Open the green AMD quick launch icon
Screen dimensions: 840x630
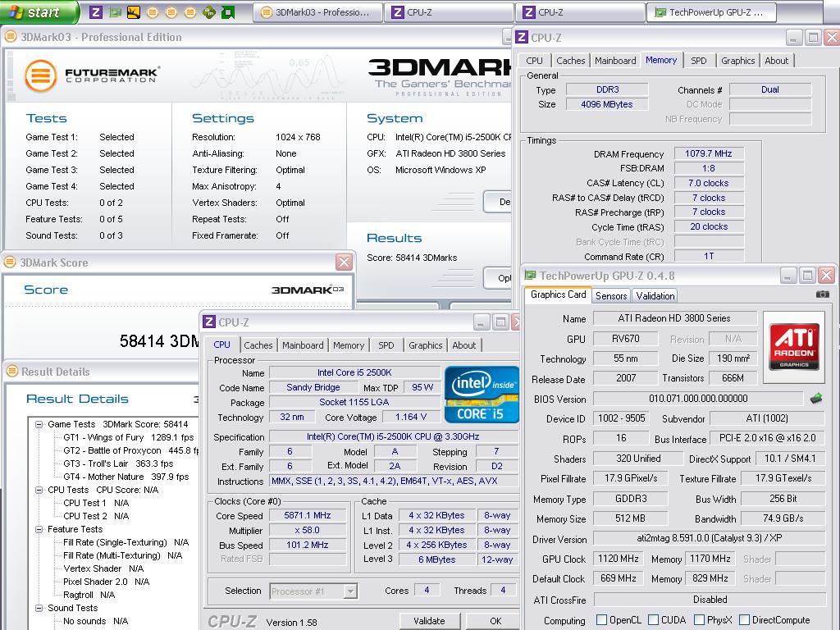[228, 11]
